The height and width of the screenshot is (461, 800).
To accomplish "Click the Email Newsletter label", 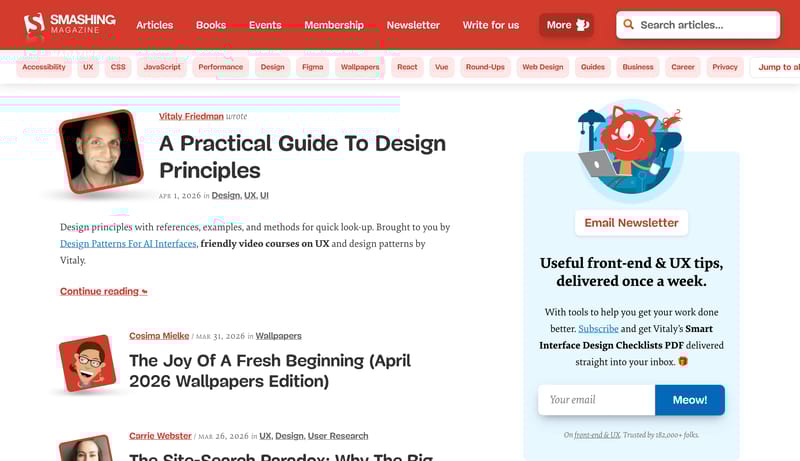I will click(x=631, y=223).
